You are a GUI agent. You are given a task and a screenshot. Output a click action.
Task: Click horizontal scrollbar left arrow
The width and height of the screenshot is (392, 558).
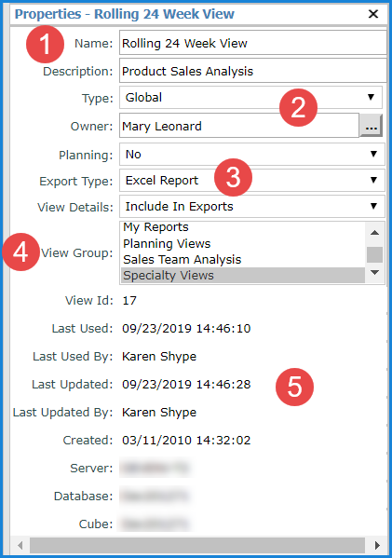pos(20,545)
